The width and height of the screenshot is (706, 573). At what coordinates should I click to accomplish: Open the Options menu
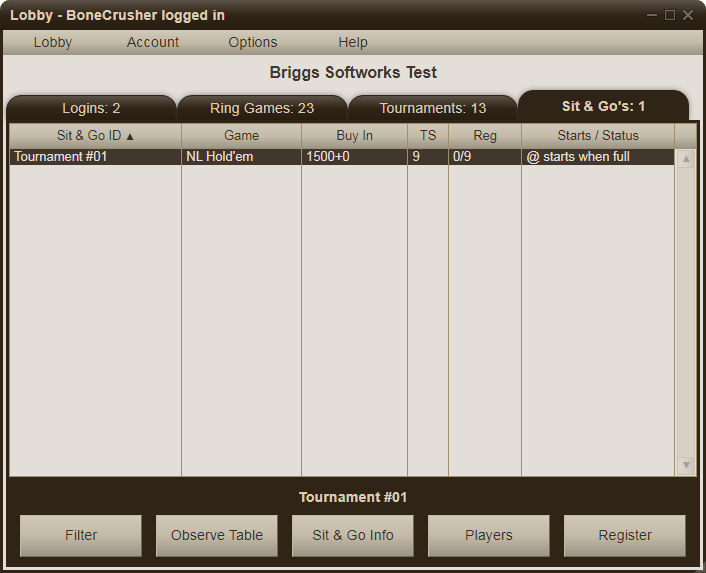pos(253,42)
